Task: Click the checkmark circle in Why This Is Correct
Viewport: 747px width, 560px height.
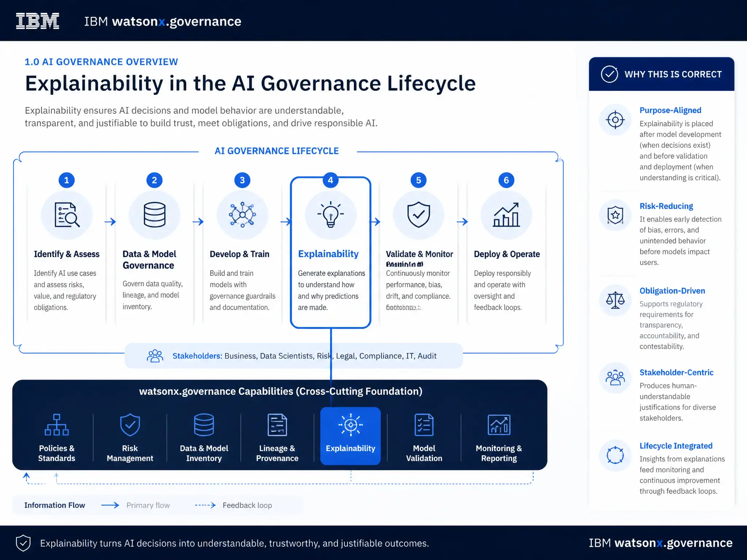Action: [x=609, y=74]
